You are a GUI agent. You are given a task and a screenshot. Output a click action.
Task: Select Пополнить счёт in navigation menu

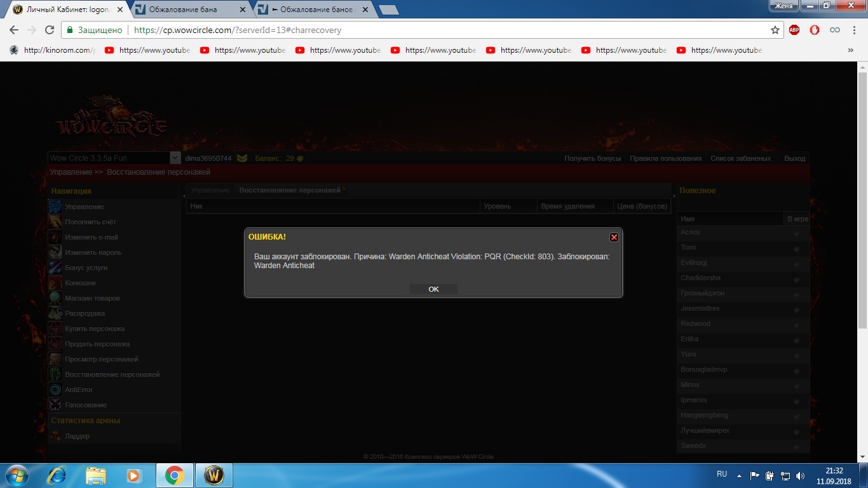pyautogui.click(x=90, y=222)
